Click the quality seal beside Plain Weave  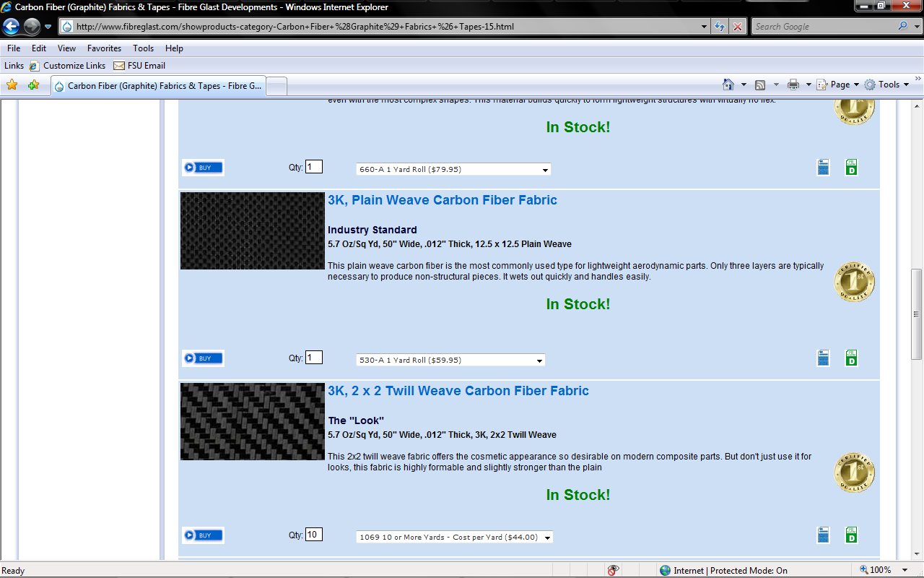pos(855,282)
